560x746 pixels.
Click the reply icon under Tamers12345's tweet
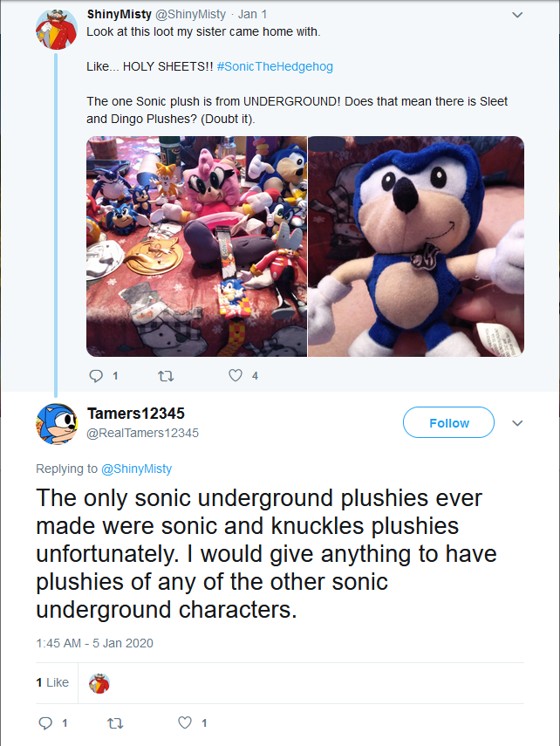pos(46,722)
